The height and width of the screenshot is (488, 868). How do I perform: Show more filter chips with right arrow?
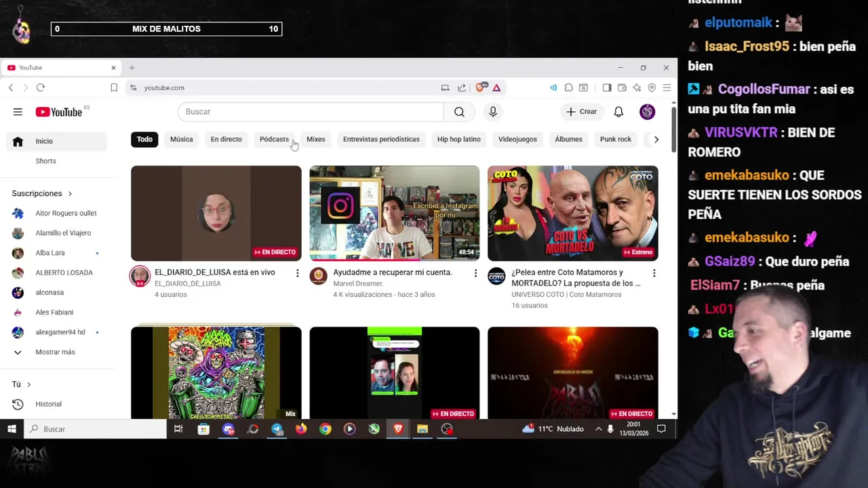click(656, 139)
